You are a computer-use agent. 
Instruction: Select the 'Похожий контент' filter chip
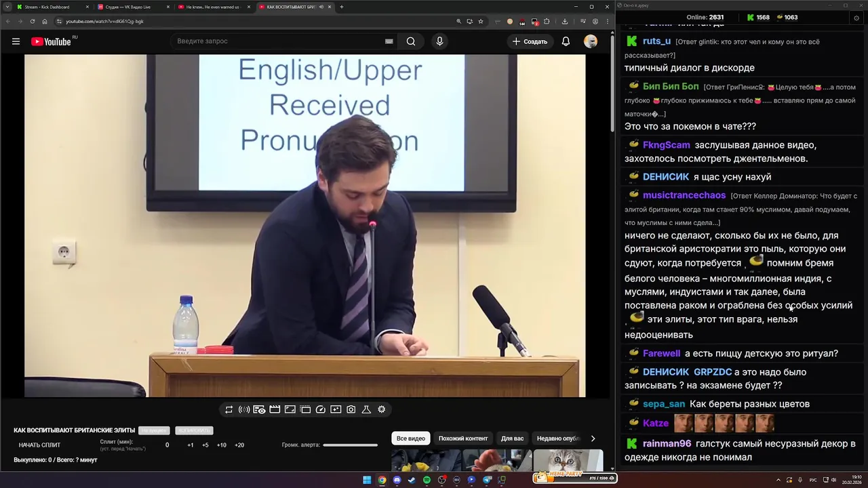click(463, 439)
